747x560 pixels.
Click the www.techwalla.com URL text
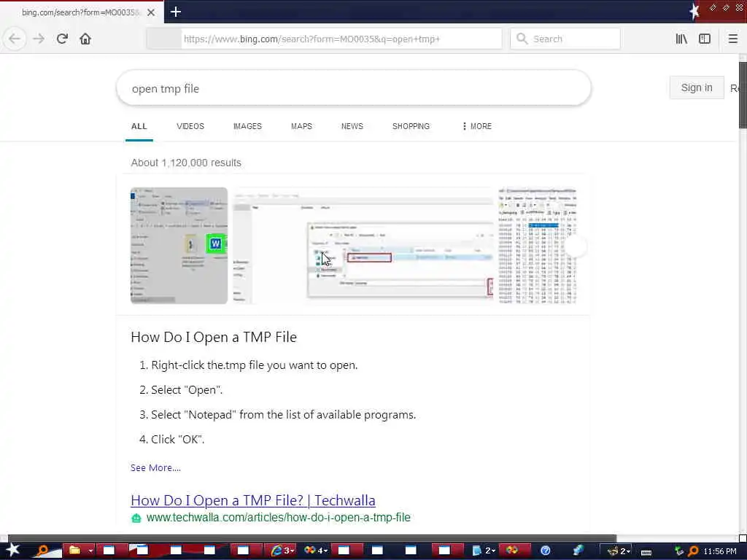coord(278,517)
